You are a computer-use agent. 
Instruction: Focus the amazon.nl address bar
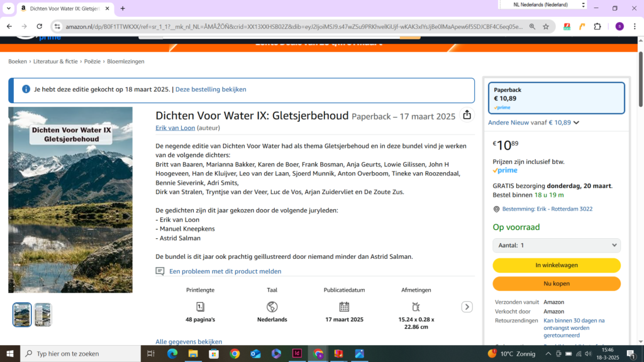coord(294,26)
